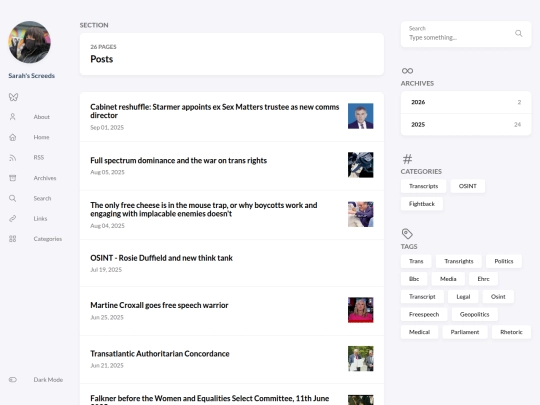Select the Legal tag
The height and width of the screenshot is (405, 540).
[463, 297]
